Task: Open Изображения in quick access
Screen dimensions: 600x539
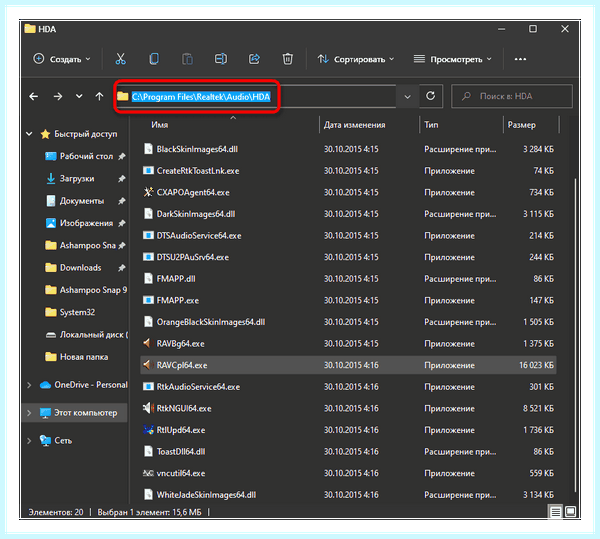Action: tap(86, 223)
